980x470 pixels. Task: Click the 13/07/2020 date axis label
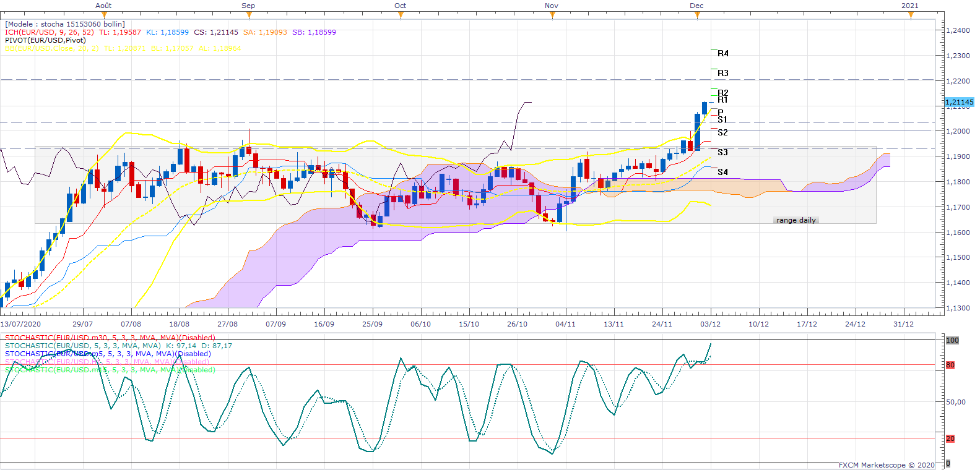tap(20, 324)
